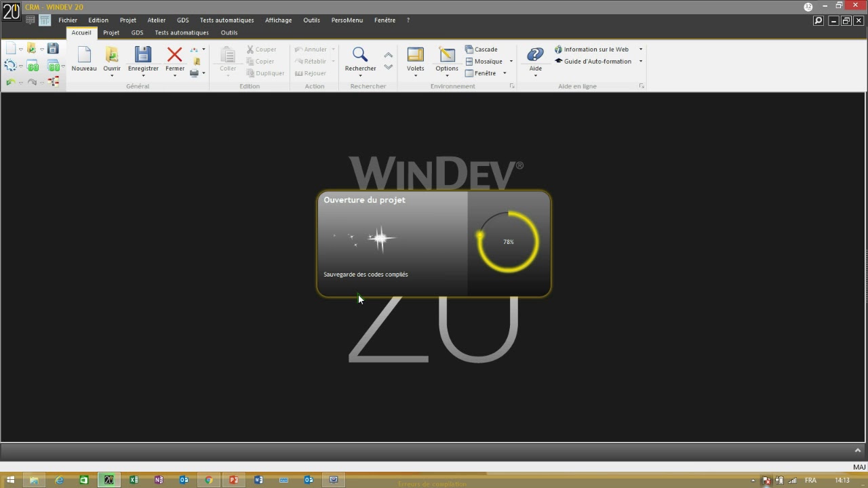Open PowerPoint from the taskbar

(x=233, y=480)
